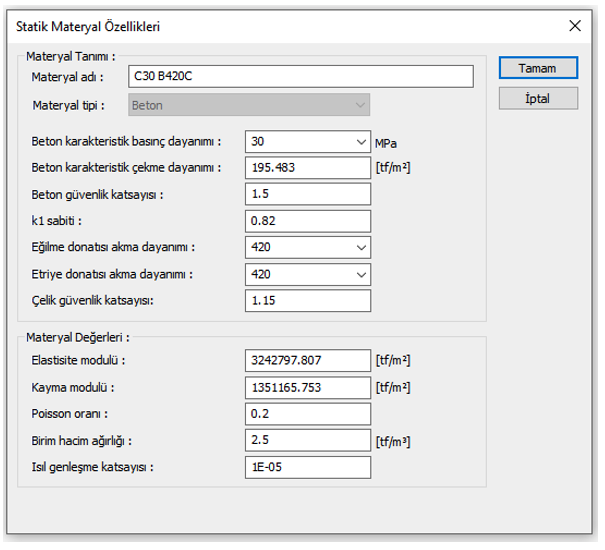Click the Çelik güvenlik katsayısı field
The height and width of the screenshot is (550, 605).
tap(308, 301)
